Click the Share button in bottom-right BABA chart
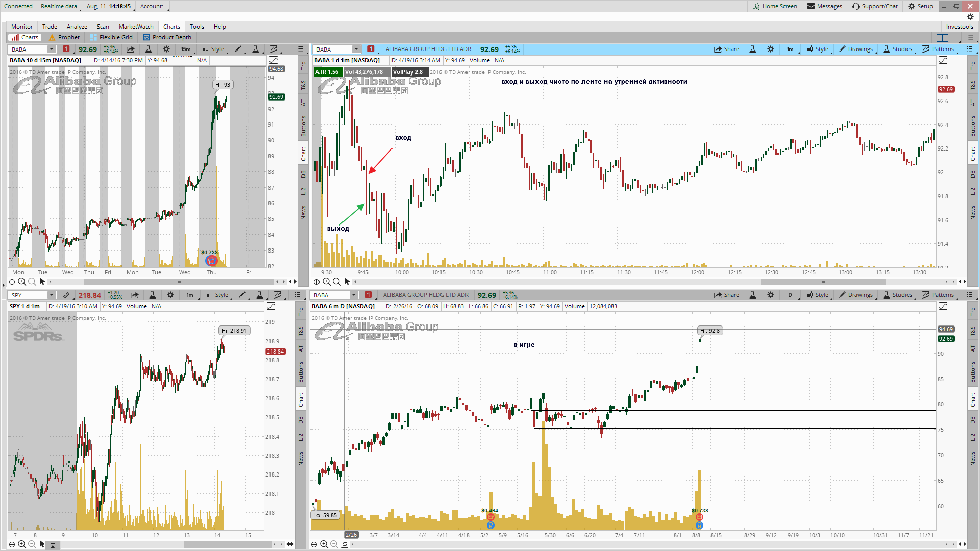This screenshot has width=980, height=551. [x=726, y=295]
